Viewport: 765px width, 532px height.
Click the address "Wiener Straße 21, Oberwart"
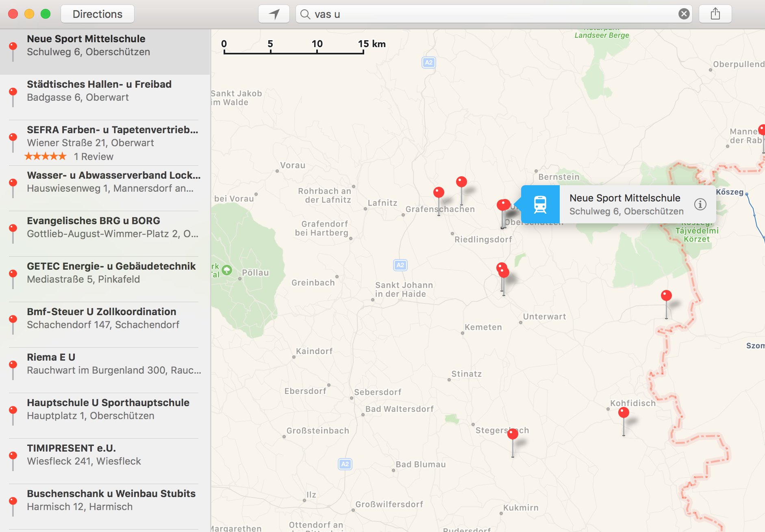tap(90, 143)
